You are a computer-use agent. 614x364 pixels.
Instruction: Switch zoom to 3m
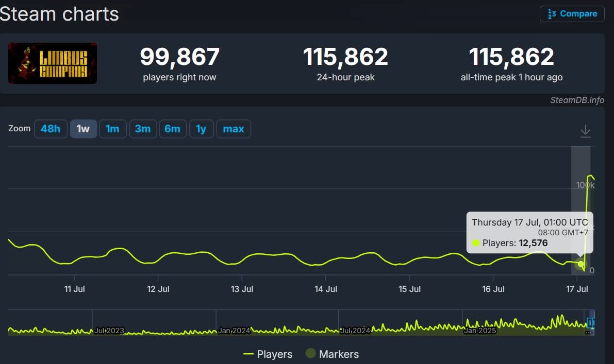click(x=143, y=129)
